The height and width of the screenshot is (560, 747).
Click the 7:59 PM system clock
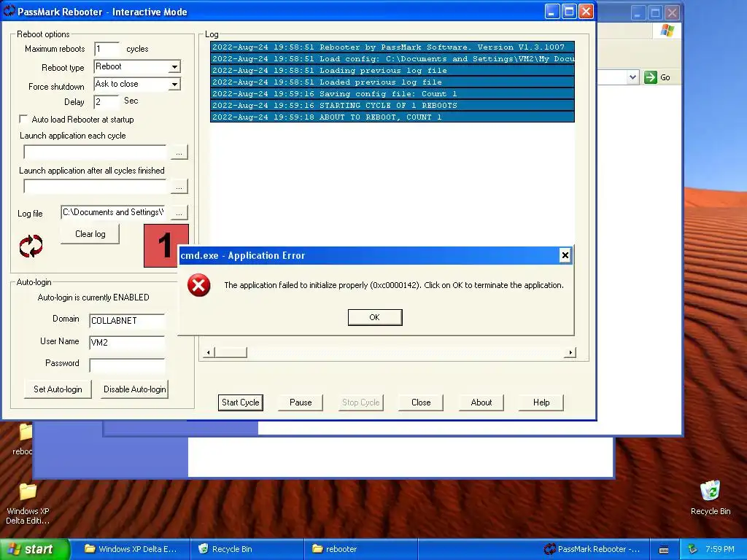[720, 549]
